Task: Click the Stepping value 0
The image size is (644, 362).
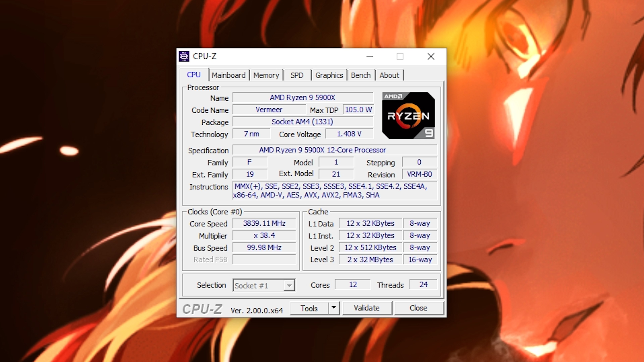Action: [x=419, y=162]
